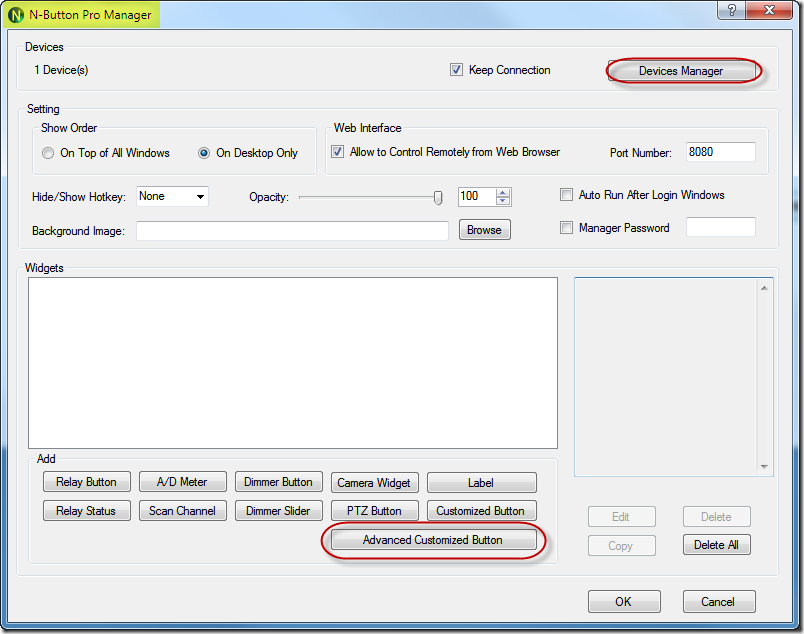Toggle Allow to Control Remotely from Web Browser
Image resolution: width=804 pixels, height=634 pixels.
pyautogui.click(x=337, y=152)
